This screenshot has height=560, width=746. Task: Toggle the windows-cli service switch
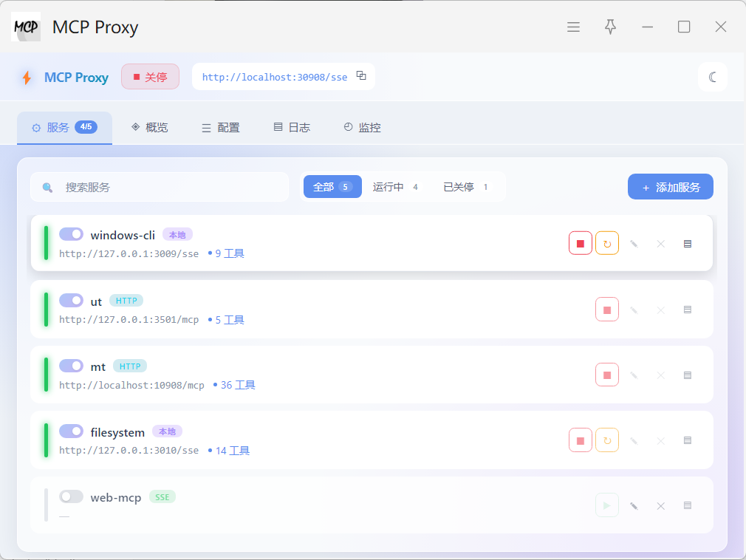click(71, 234)
